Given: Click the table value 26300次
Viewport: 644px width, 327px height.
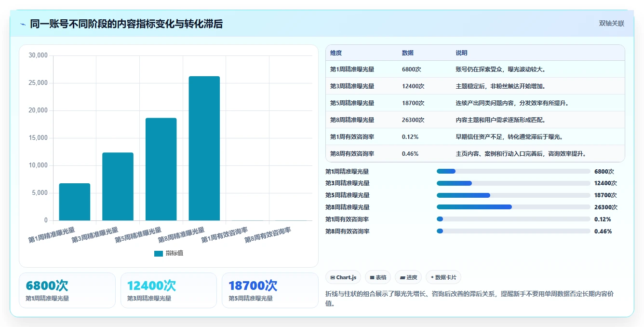Looking at the screenshot, I should pyautogui.click(x=413, y=120).
